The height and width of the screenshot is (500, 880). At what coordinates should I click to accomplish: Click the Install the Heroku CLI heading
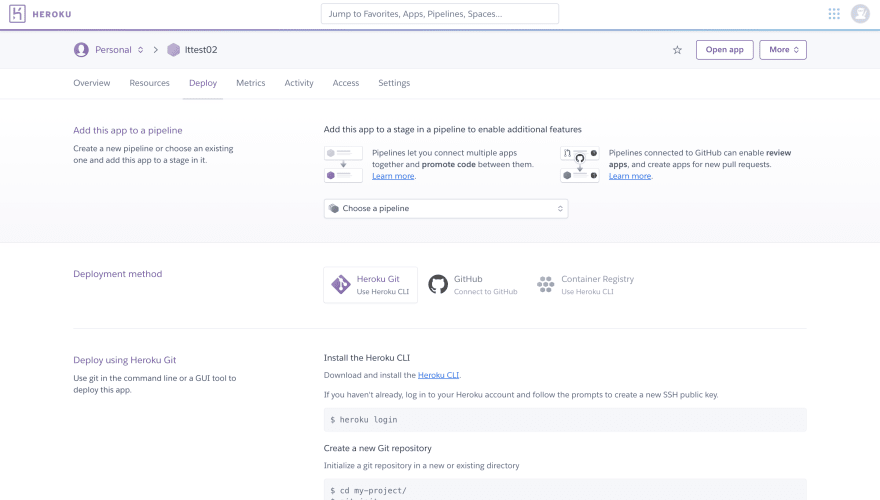(x=367, y=358)
